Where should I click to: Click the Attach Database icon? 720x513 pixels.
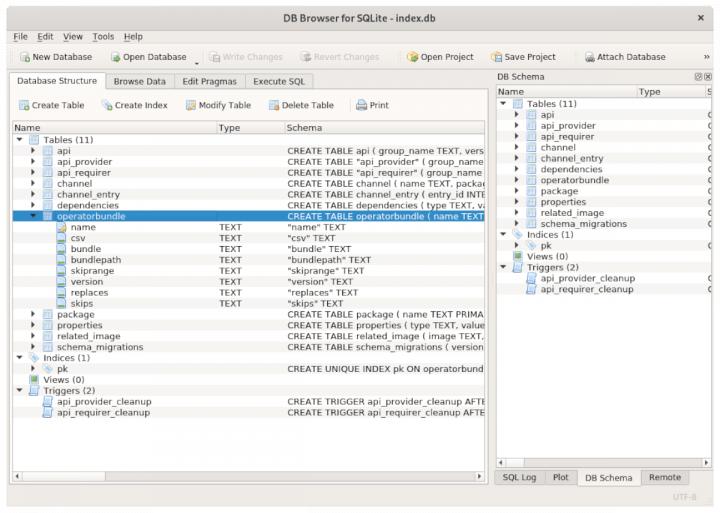point(589,57)
